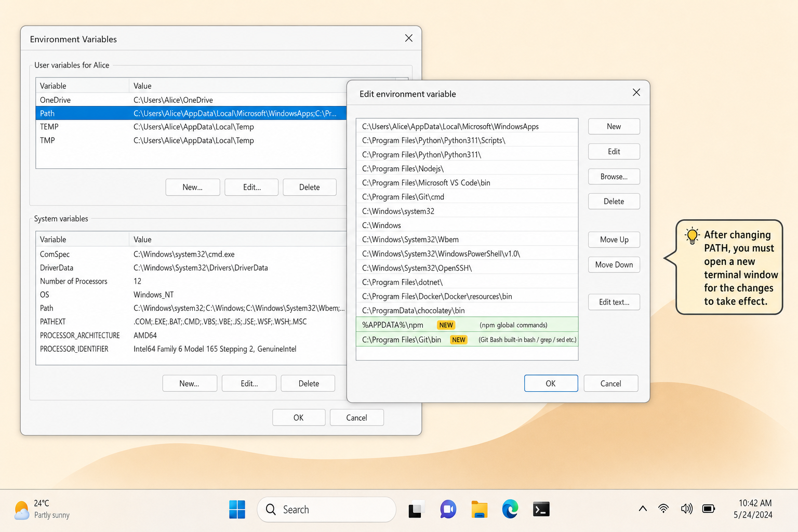The width and height of the screenshot is (798, 532).
Task: Open the volume speaker icon
Action: click(x=686, y=509)
